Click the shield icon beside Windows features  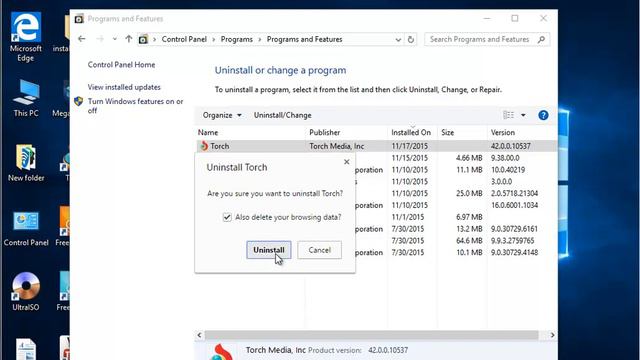point(79,101)
